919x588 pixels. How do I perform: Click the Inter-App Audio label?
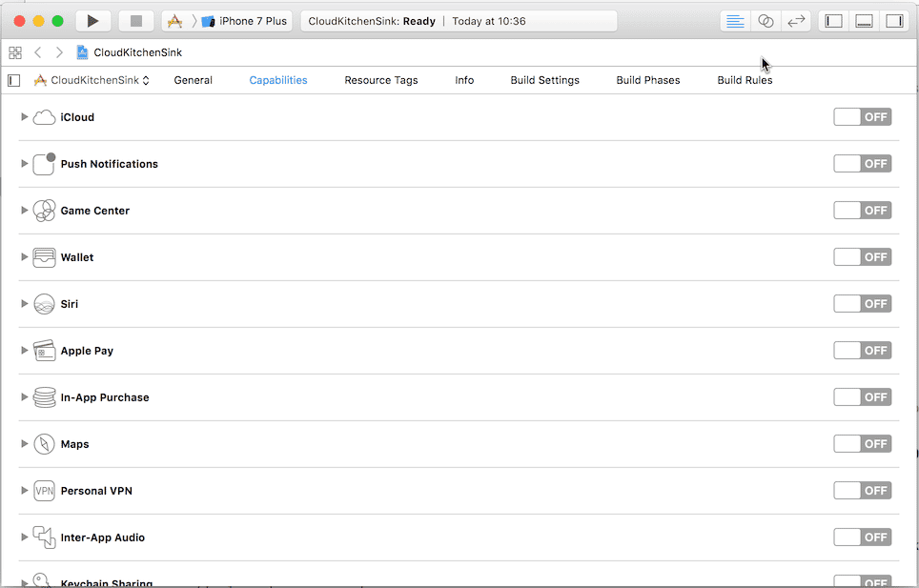[x=103, y=537]
